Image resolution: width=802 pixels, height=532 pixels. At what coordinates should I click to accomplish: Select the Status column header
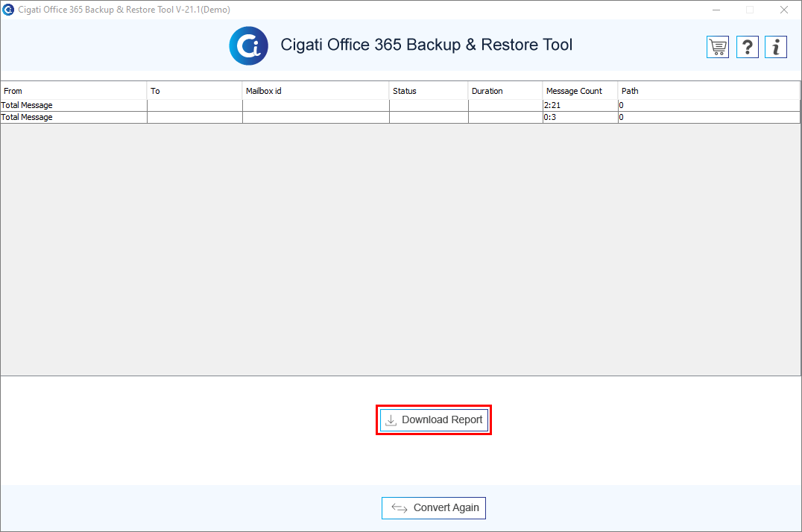(x=429, y=91)
